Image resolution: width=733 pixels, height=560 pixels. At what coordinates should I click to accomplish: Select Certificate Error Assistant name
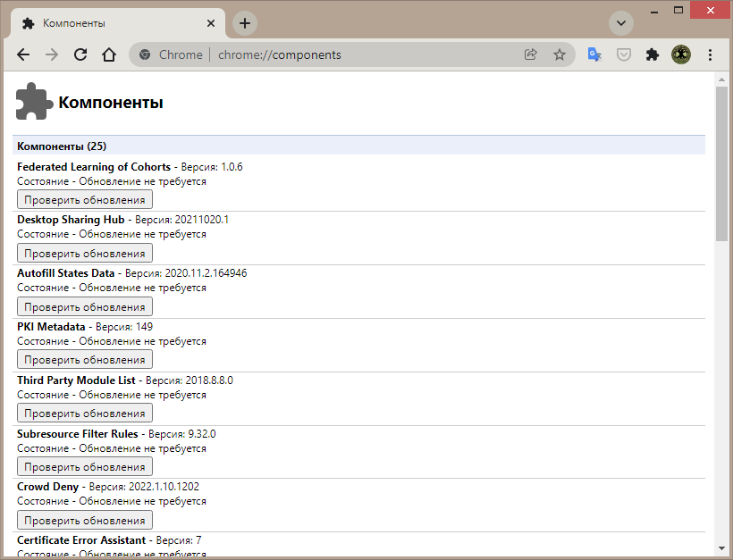point(82,540)
